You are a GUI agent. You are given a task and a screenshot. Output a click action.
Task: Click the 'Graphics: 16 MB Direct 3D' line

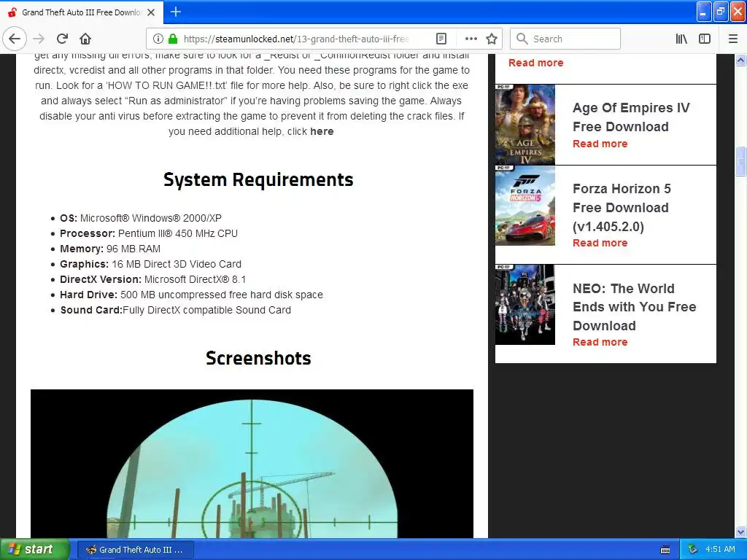(x=150, y=264)
